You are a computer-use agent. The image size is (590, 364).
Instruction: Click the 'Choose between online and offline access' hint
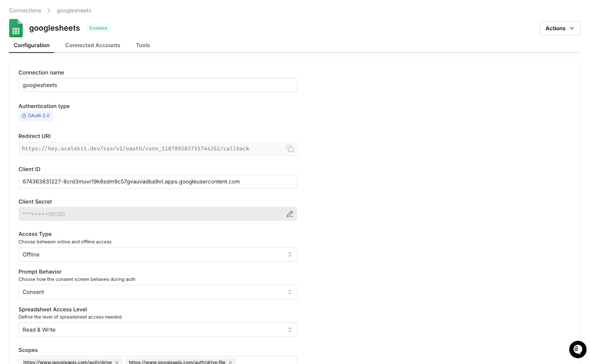point(65,242)
